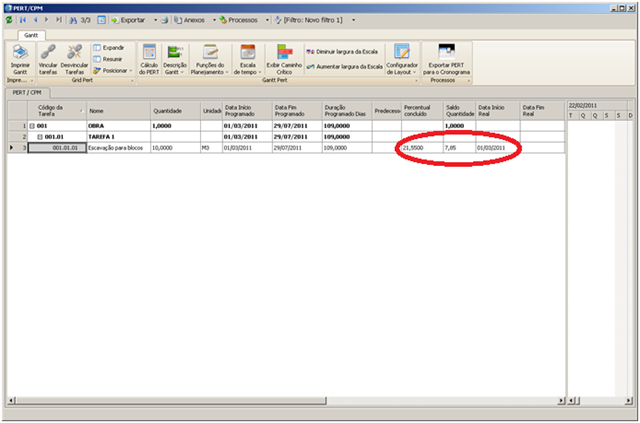
Task: Click the binoculars search icon
Action: [x=73, y=20]
